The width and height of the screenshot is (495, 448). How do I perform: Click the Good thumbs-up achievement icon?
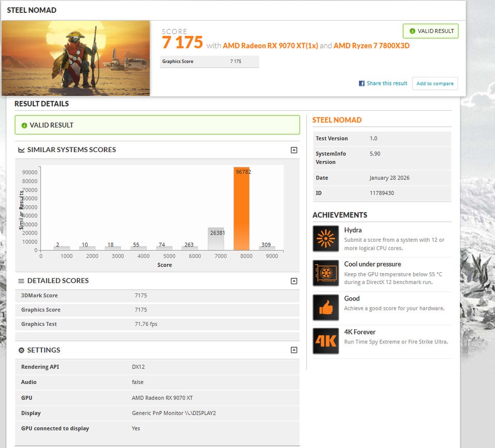click(325, 307)
